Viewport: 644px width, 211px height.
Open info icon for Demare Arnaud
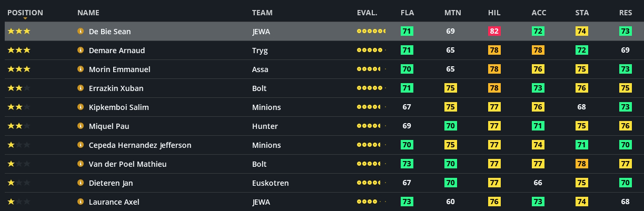coord(81,51)
